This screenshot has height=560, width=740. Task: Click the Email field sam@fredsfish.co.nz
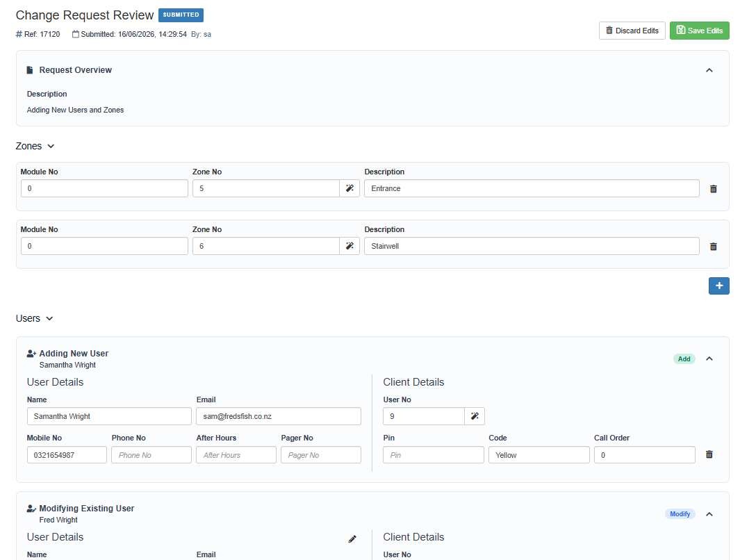point(279,416)
